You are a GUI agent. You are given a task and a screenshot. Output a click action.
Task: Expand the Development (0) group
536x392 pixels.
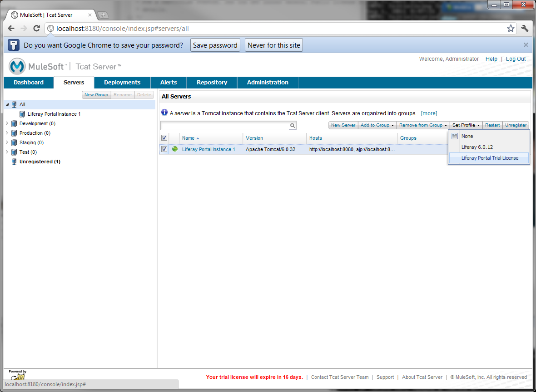coord(7,123)
